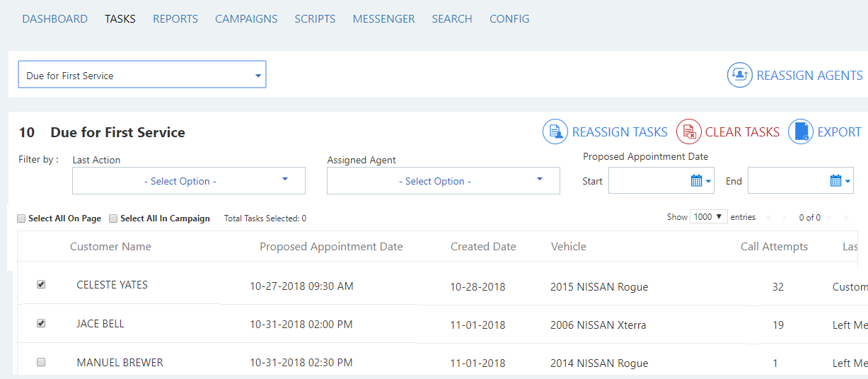Open the SEARCH menu
The image size is (868, 379).
point(452,19)
